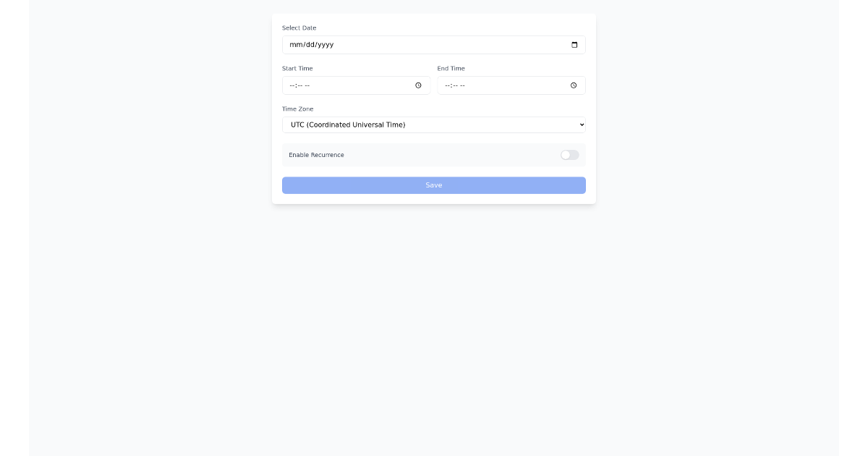Choose a different time zone from the list

coord(434,124)
